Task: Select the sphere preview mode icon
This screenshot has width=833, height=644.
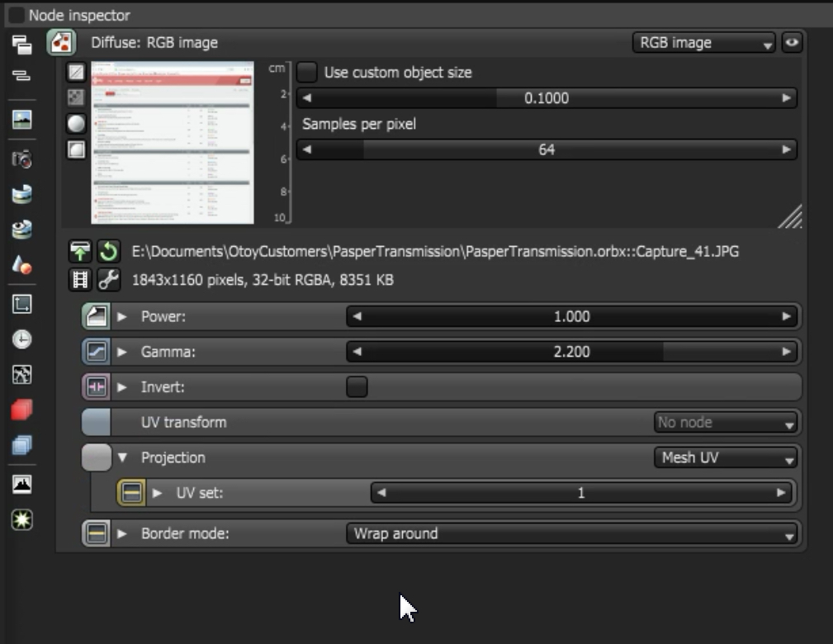Action: (76, 123)
